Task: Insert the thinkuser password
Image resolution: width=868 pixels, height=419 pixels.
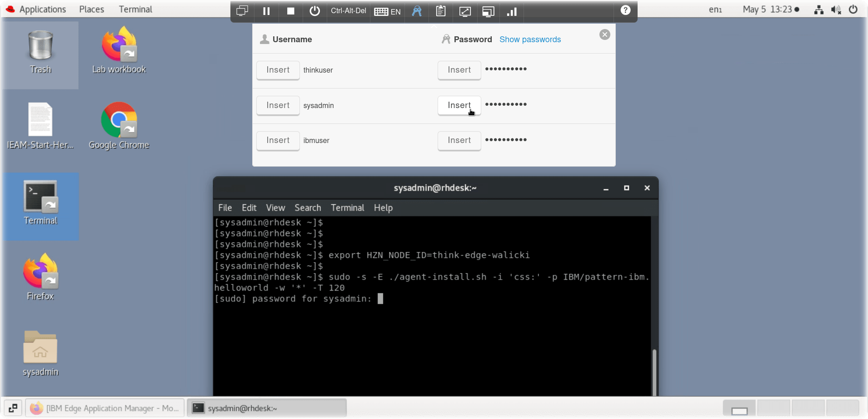Action: [x=459, y=70]
